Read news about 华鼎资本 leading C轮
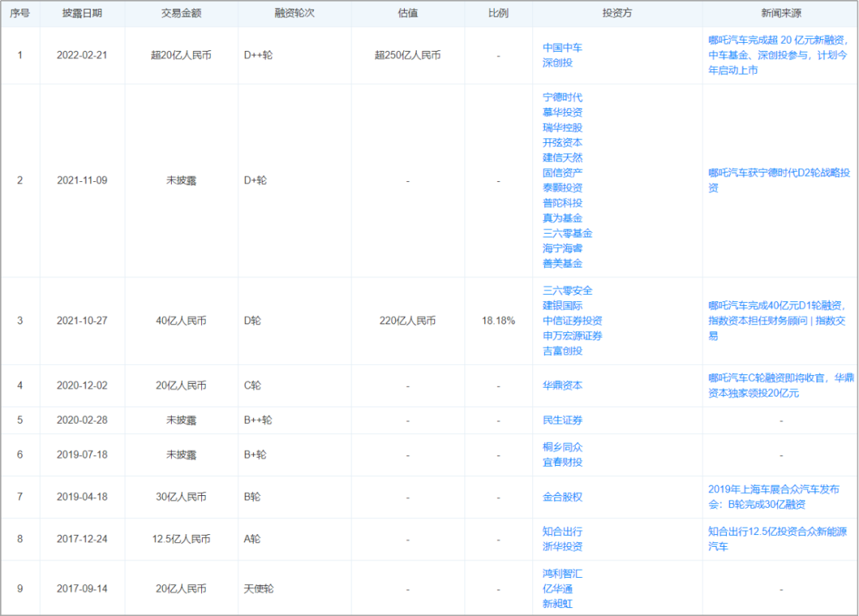The width and height of the screenshot is (859, 616). (781, 385)
